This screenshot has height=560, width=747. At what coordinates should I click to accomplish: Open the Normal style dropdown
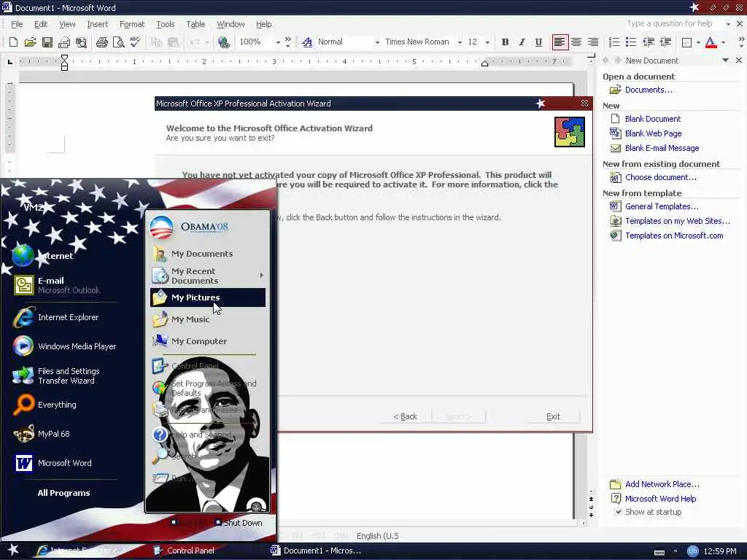pyautogui.click(x=377, y=42)
